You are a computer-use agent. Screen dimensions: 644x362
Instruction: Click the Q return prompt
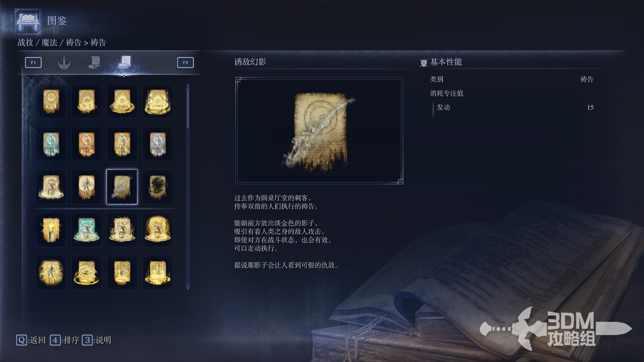31,340
